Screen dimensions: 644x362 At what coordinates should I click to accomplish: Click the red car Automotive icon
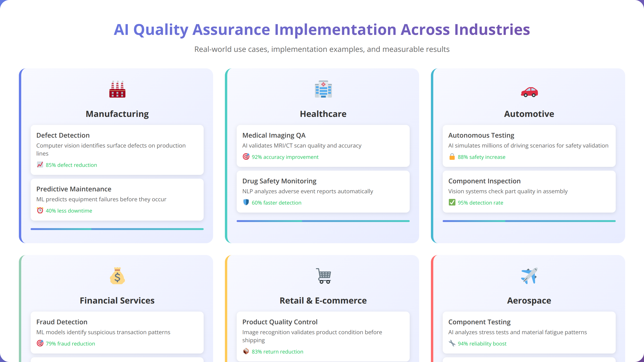coord(529,92)
